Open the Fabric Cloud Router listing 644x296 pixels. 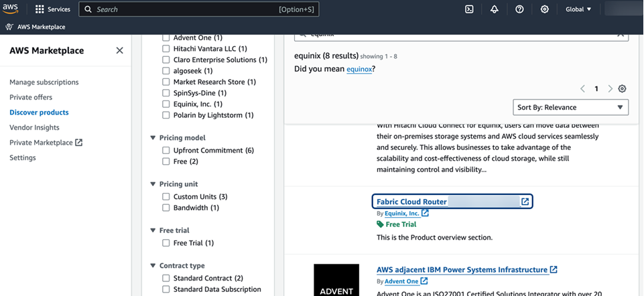click(411, 202)
